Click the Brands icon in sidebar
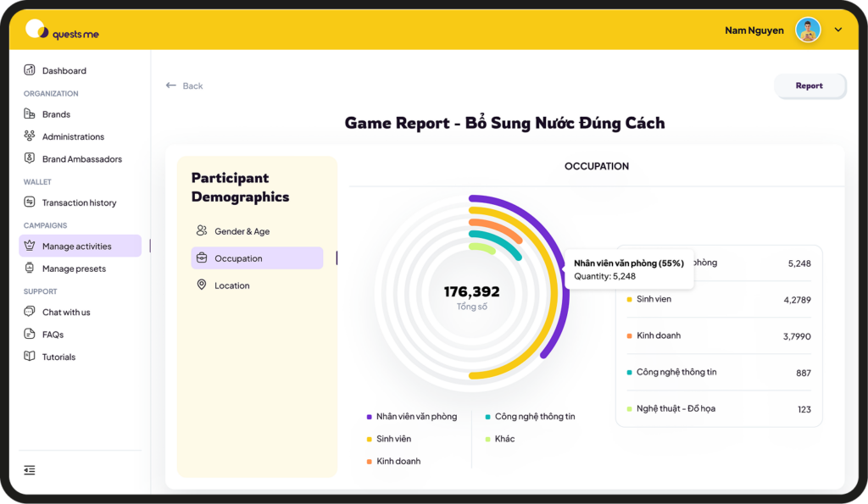Screen dimensions: 868x504 coord(30,114)
